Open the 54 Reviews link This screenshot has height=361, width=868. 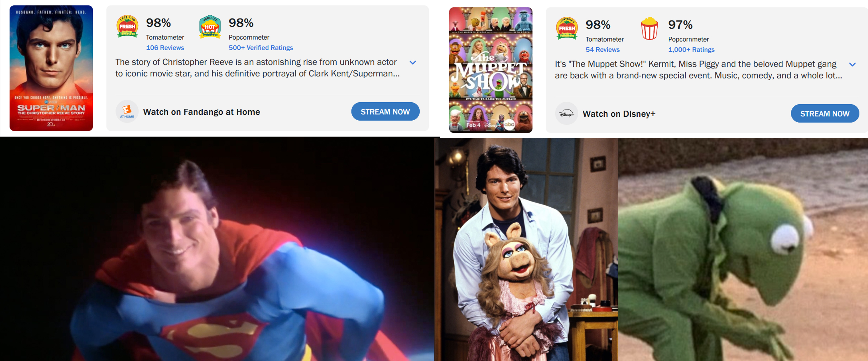(x=603, y=50)
